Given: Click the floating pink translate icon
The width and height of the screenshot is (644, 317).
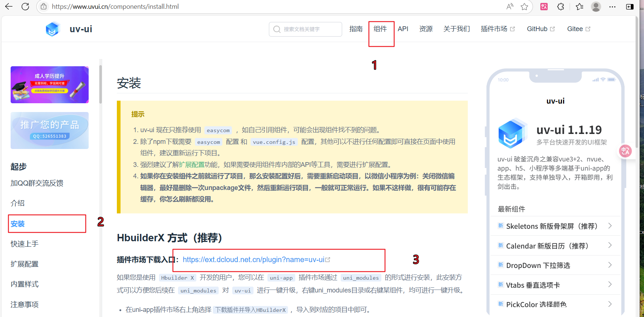Looking at the screenshot, I should point(625,150).
